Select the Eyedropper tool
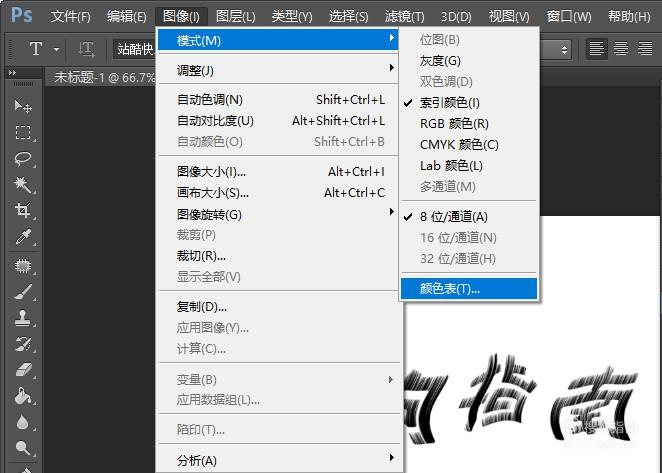Viewport: 662px width, 473px height. click(23, 236)
